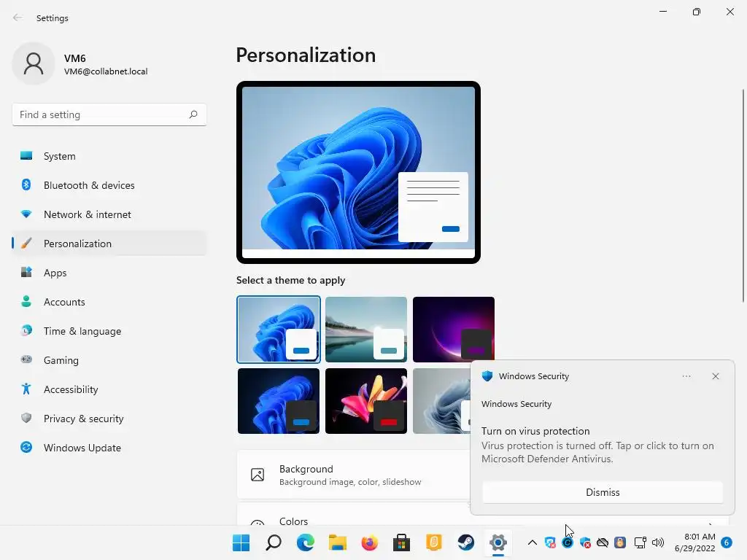Go to Time & language settings
The width and height of the screenshot is (747, 560).
(109, 331)
